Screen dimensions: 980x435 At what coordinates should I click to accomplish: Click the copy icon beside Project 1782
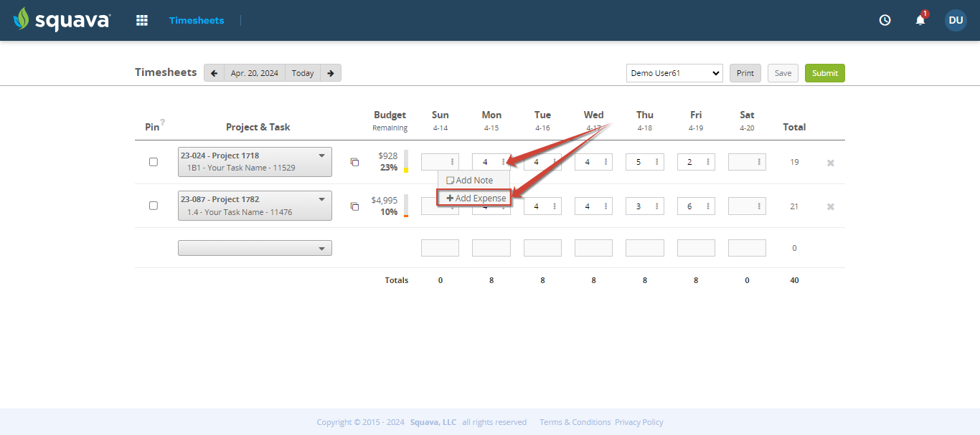(x=354, y=206)
